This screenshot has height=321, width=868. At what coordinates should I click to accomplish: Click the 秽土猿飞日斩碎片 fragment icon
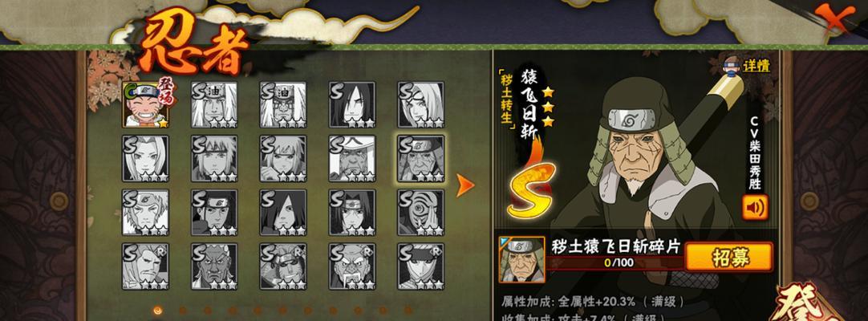click(x=521, y=259)
